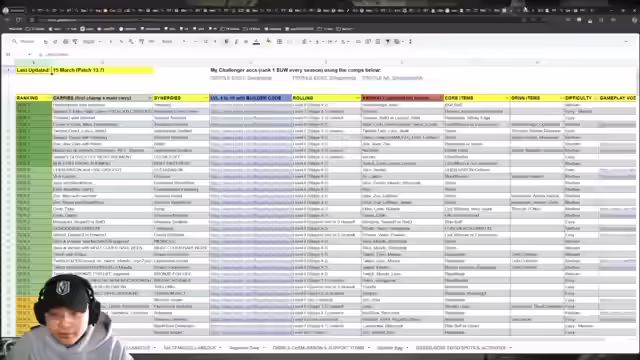Toggle strikethrough formatting
The height and width of the screenshot is (360, 640).
[246, 42]
